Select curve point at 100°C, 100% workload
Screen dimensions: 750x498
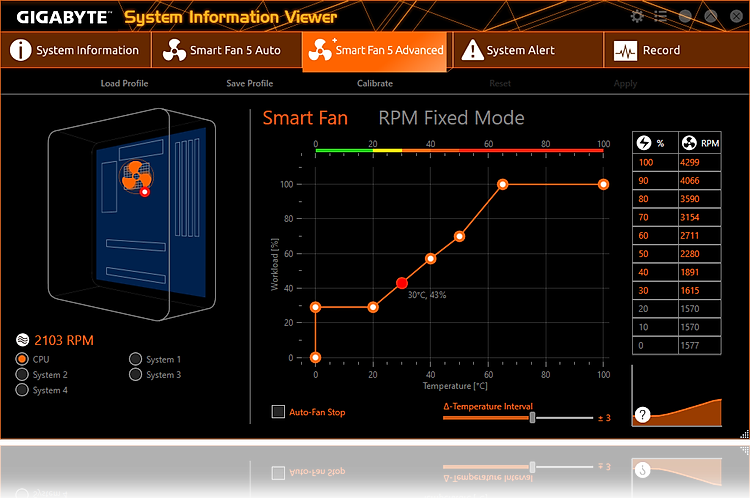[x=603, y=184]
